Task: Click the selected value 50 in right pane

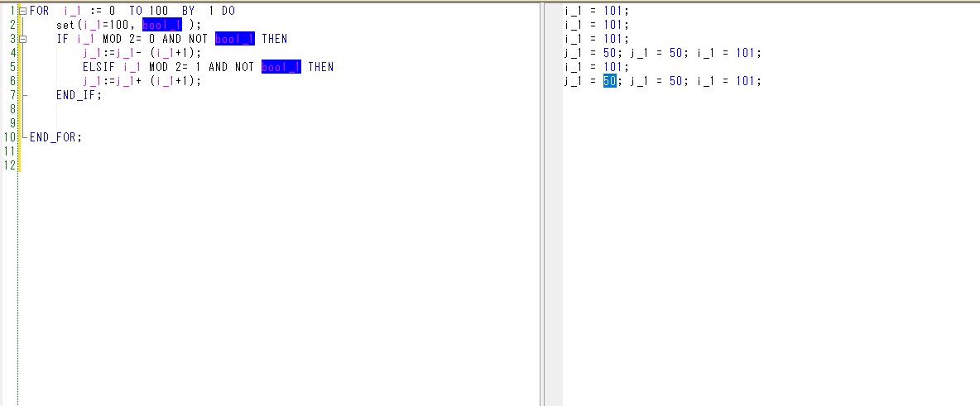Action: [609, 81]
